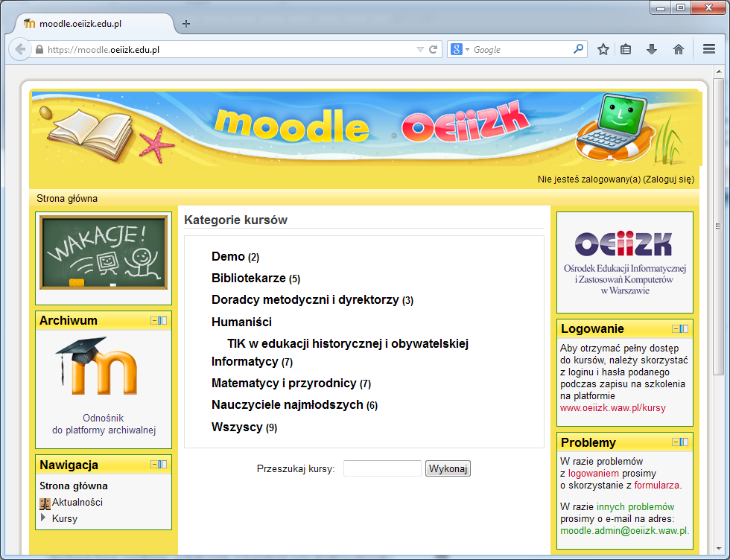Open the address bar history dropdown arrow

420,49
